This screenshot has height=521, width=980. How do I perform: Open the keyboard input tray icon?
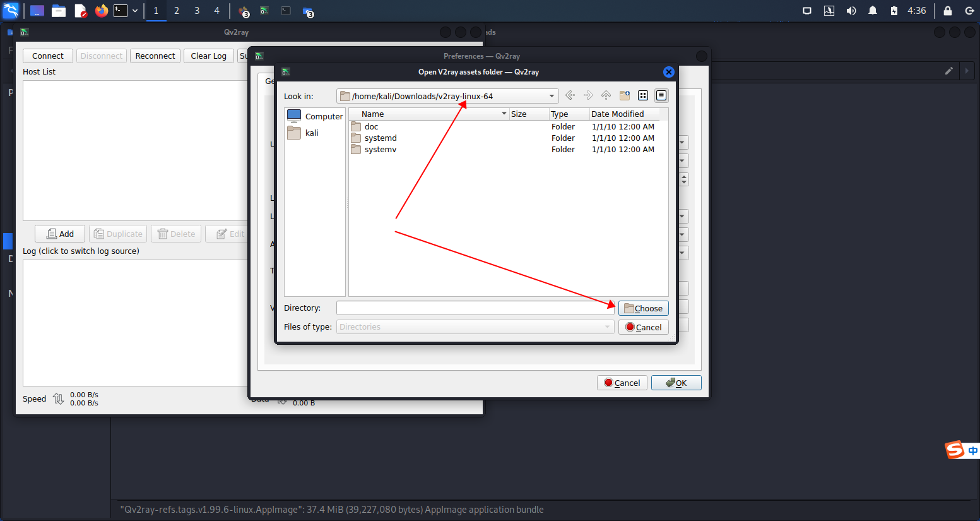[829, 11]
